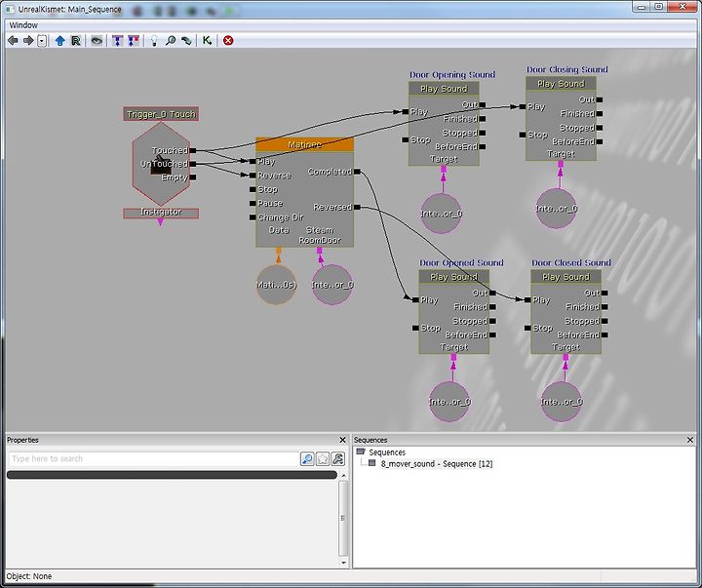Maximize the UnrealKismet window
Image resolution: width=702 pixels, height=588 pixels.
[x=658, y=7]
